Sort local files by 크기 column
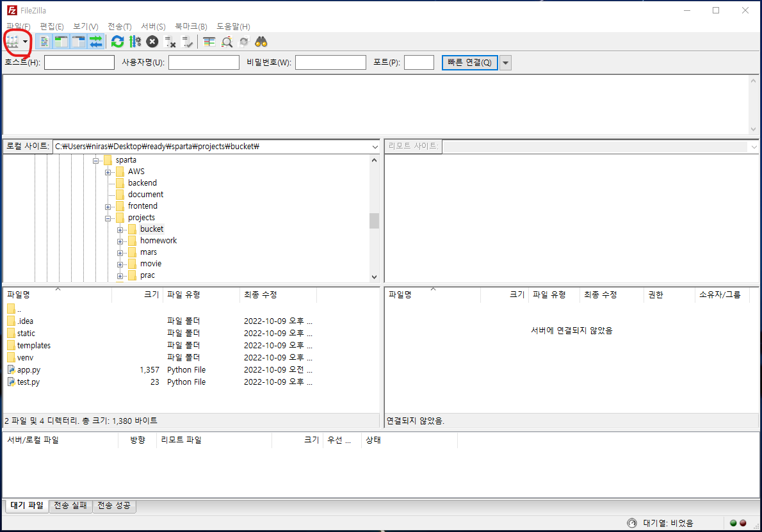 coord(138,294)
